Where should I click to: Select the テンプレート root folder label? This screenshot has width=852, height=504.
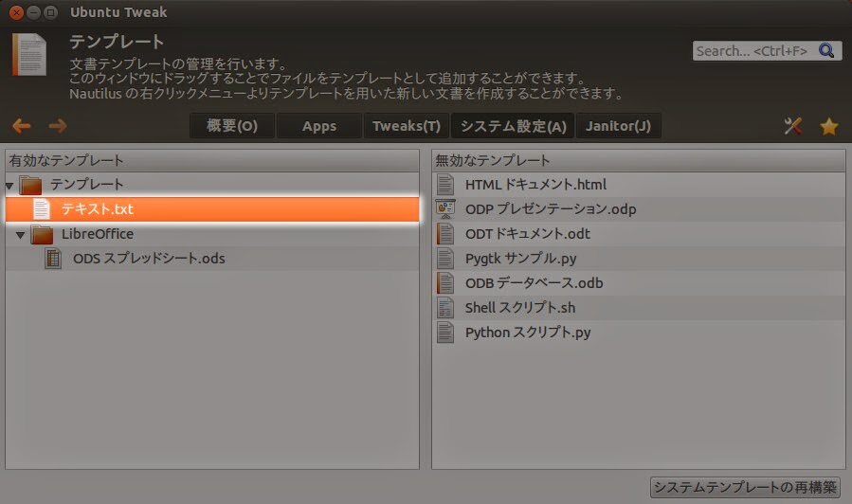[86, 185]
